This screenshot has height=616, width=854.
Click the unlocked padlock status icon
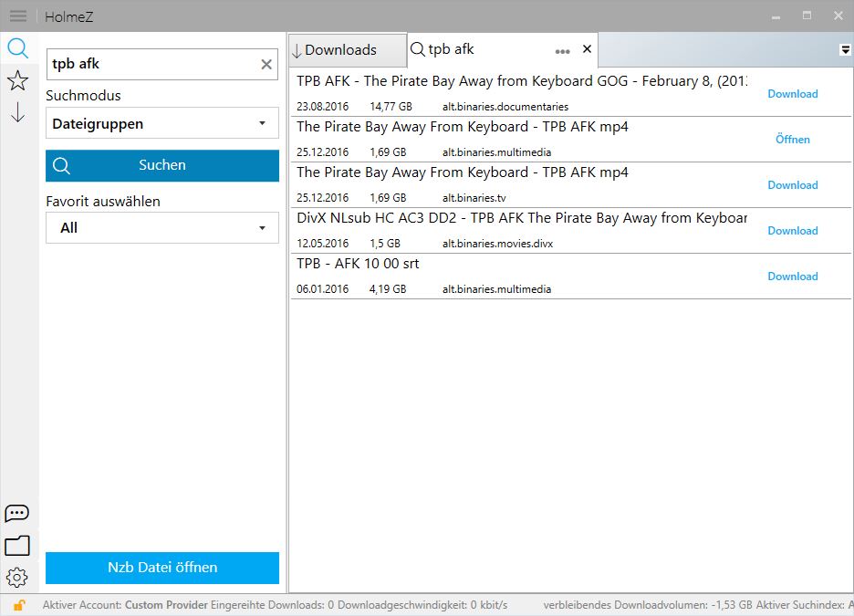pyautogui.click(x=19, y=604)
